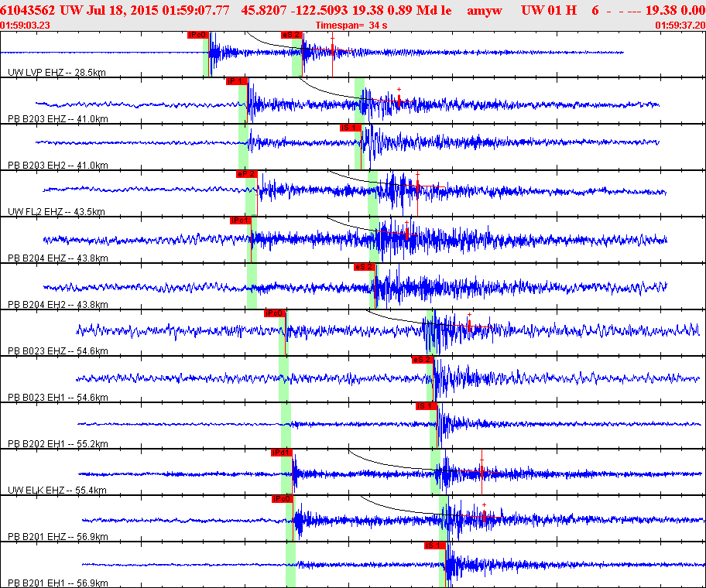This screenshot has width=706, height=588.
Task: Click the event ID 61043562 in header
Action: point(28,10)
